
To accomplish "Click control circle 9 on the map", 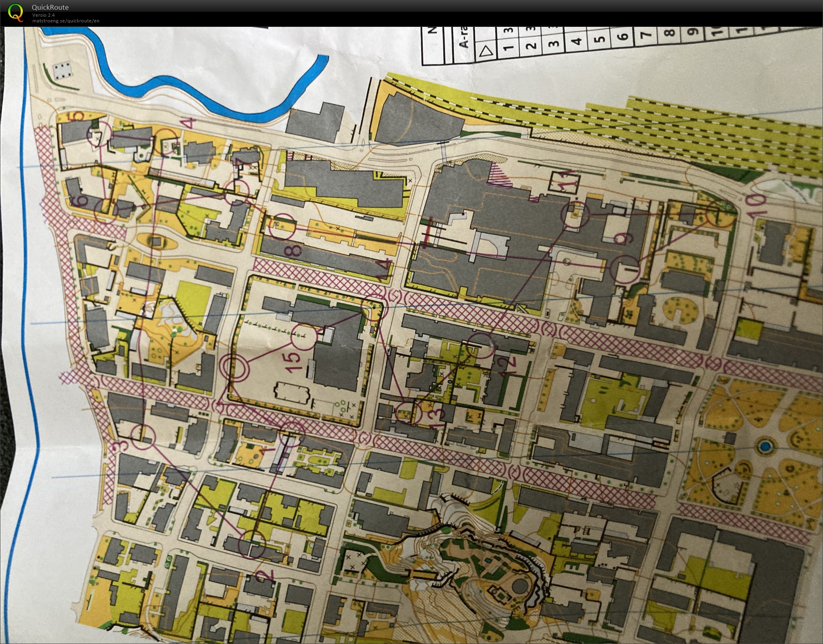I will (625, 270).
